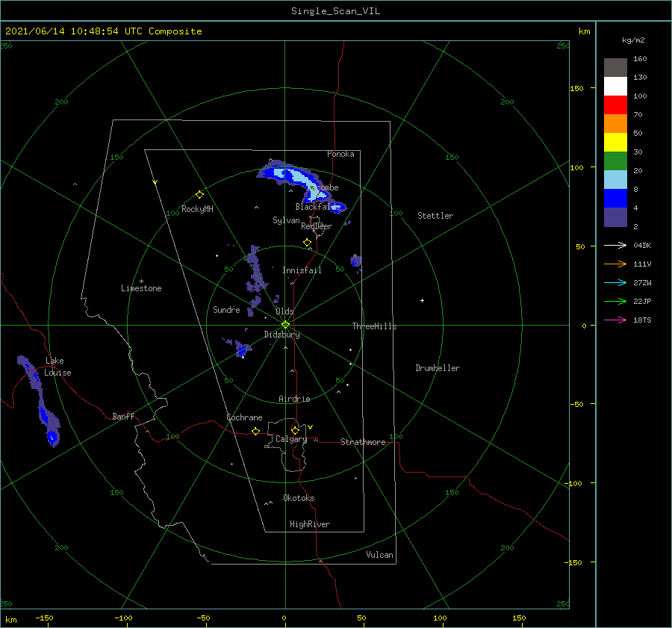Click the Lake Louise label
The image size is (672, 628).
click(x=57, y=367)
